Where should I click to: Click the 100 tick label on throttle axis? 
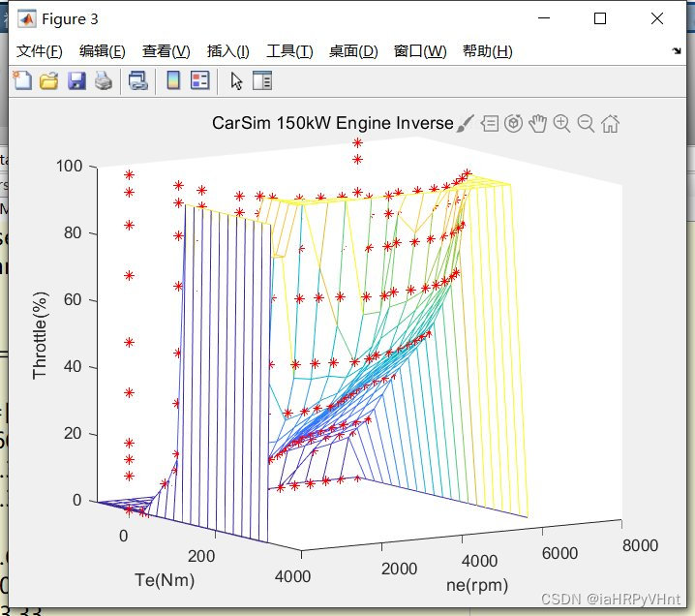[69, 167]
